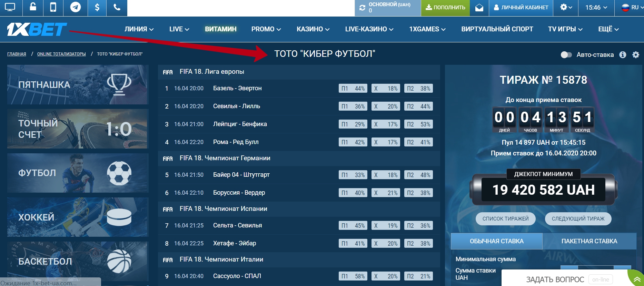Select П1 42% for Рома - Ред Булл
This screenshot has width=644, height=286.
353,142
